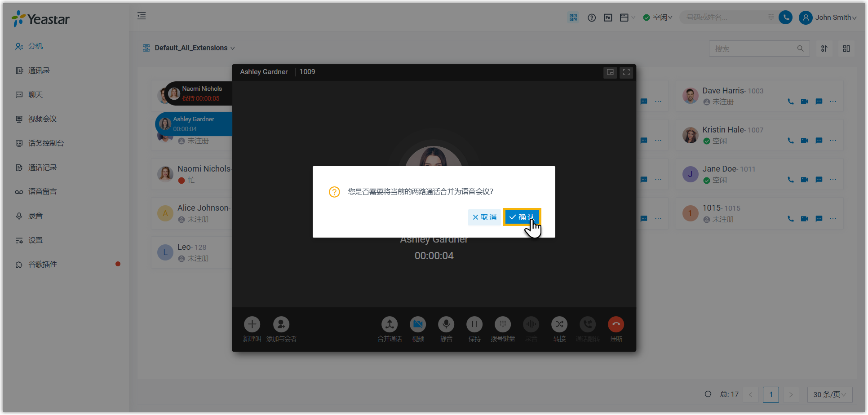This screenshot has width=868, height=415.
Task: Click the call transfer icon
Action: [x=559, y=324]
